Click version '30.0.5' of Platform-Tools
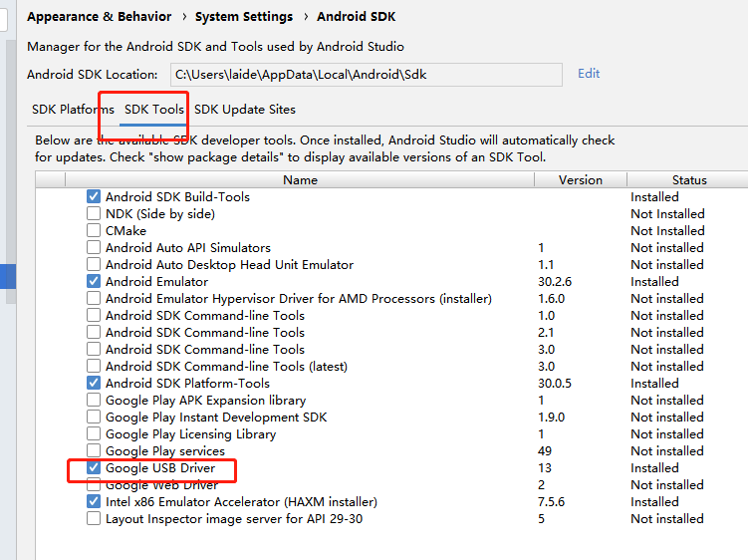The image size is (748, 560). point(555,384)
